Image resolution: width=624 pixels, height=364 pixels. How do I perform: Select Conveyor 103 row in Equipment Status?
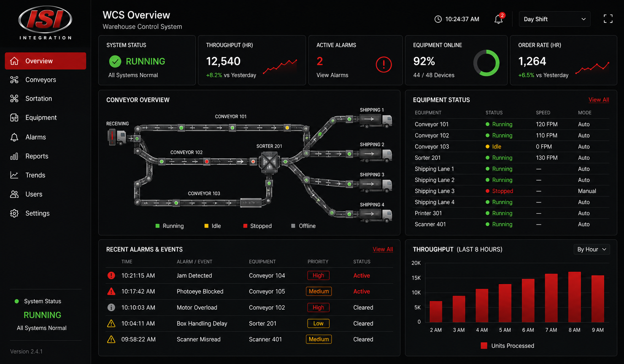point(511,147)
